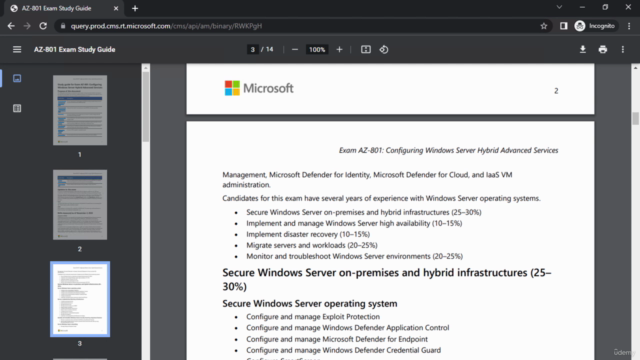Edit the 100% zoom level field
This screenshot has width=640, height=360.
coord(317,49)
